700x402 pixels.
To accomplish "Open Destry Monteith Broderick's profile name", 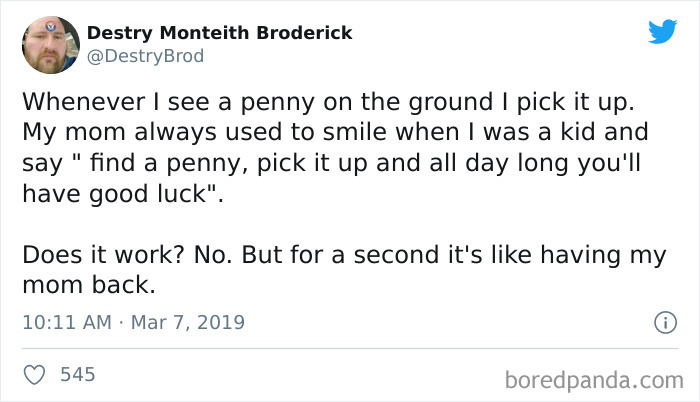I will 219,33.
